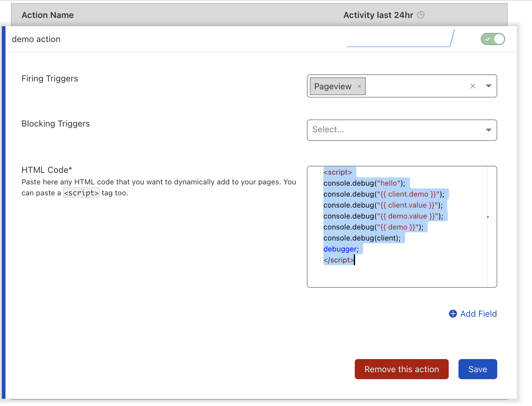The image size is (532, 406).
Task: Remove the Pageview trigger chip
Action: tap(359, 86)
